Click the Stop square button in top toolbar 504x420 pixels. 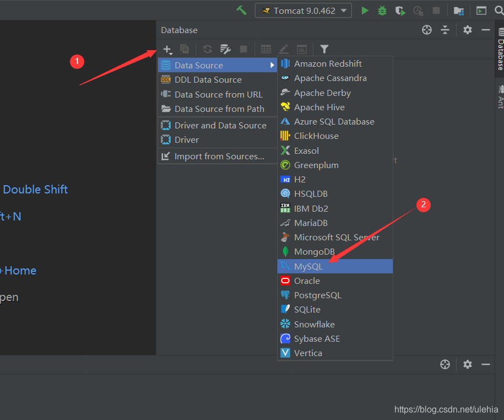click(x=436, y=10)
